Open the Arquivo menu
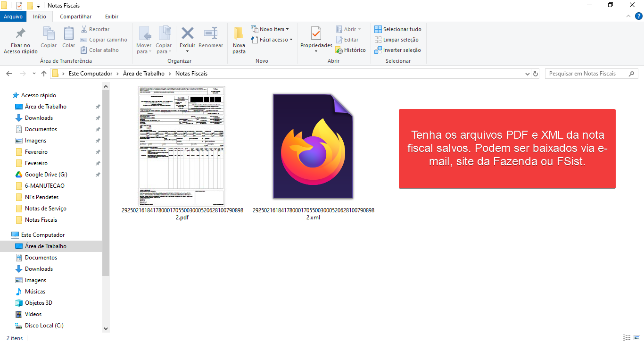 (x=13, y=17)
